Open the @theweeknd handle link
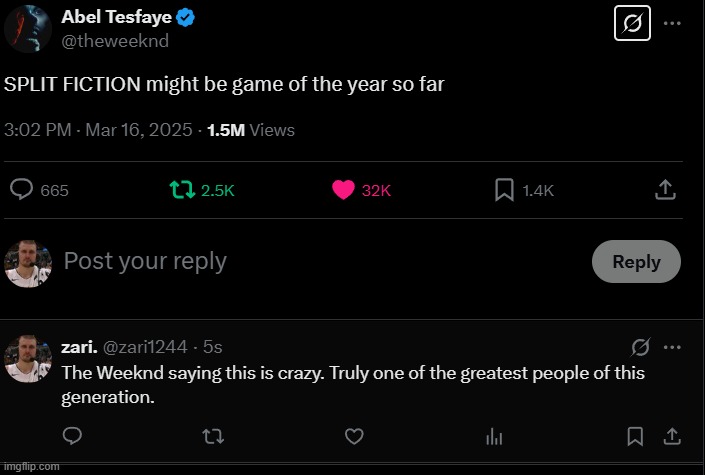Screen dimensions: 705x475 tap(115, 41)
